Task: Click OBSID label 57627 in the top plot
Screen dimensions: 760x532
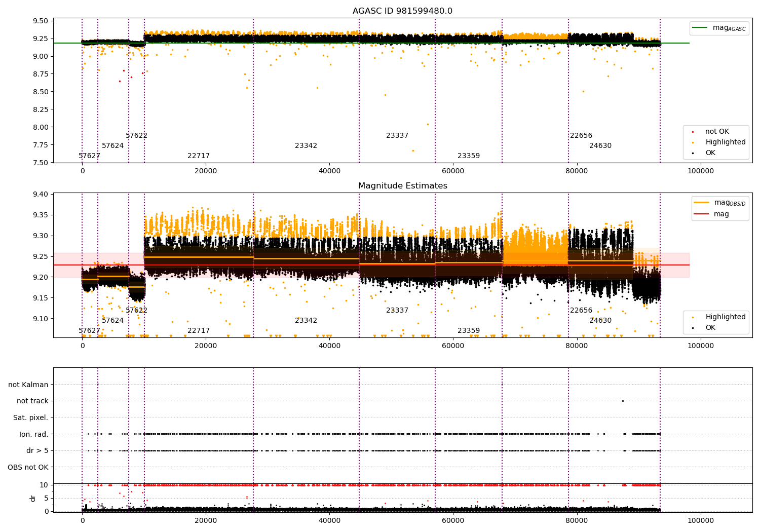Action: tap(90, 156)
